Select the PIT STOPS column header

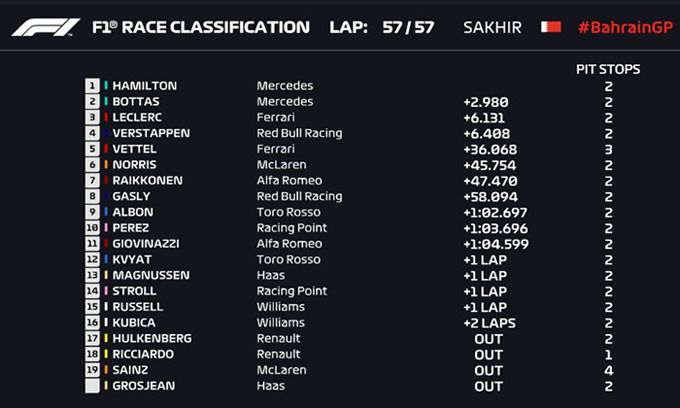(x=608, y=69)
